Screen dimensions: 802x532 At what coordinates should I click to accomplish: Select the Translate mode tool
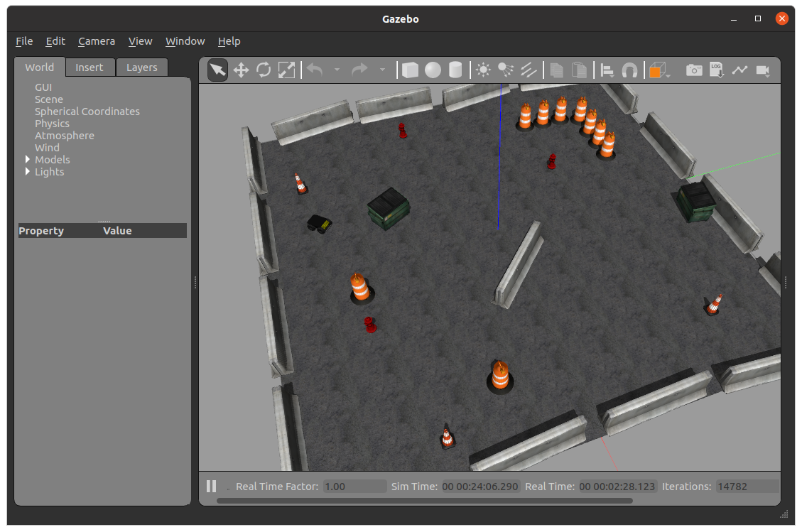[x=241, y=70]
